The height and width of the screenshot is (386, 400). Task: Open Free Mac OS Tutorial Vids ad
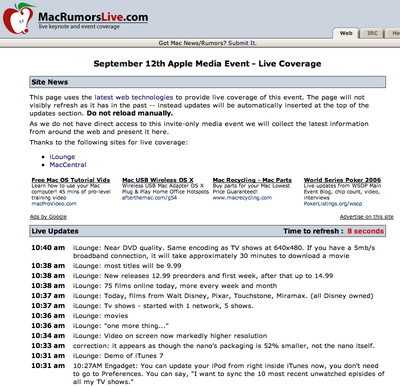(x=71, y=180)
